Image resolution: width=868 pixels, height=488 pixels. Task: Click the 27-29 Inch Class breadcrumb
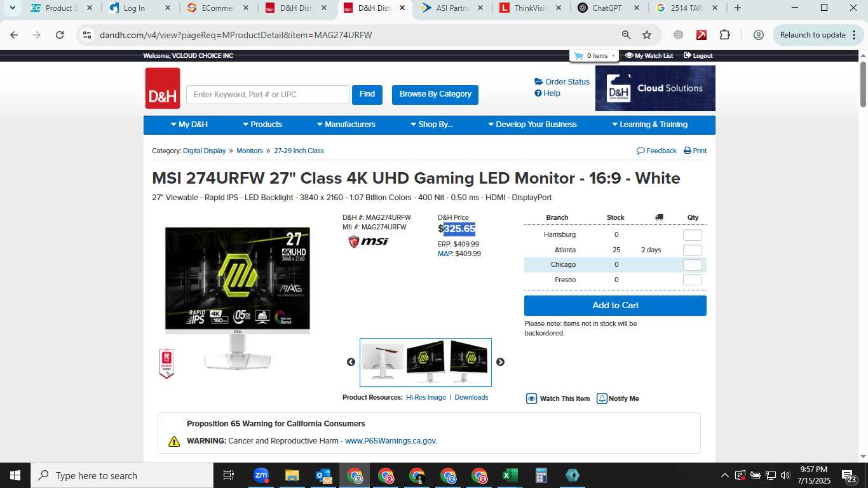coord(299,151)
